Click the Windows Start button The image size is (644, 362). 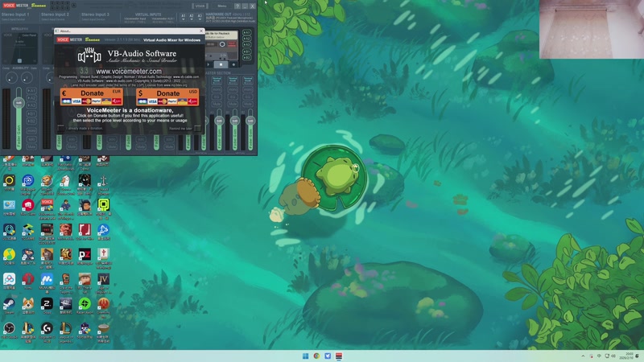[306, 356]
